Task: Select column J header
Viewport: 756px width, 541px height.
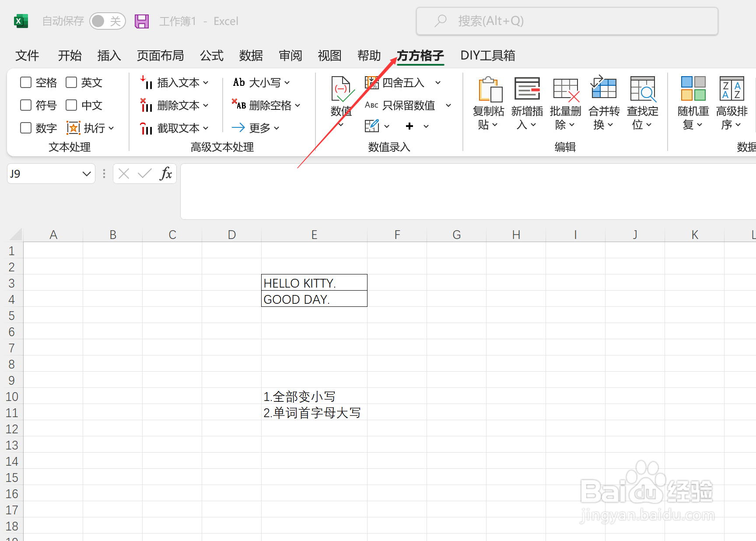Action: (x=635, y=235)
